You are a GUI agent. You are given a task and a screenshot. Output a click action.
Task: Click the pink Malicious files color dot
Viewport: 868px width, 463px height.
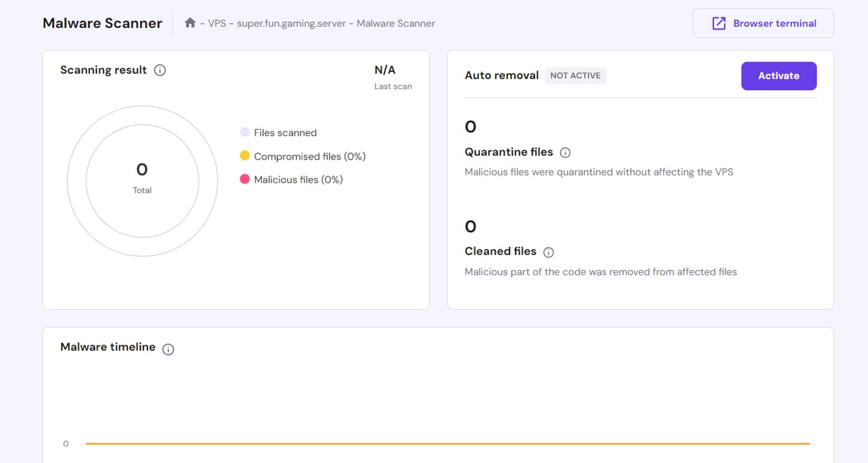[x=245, y=179]
